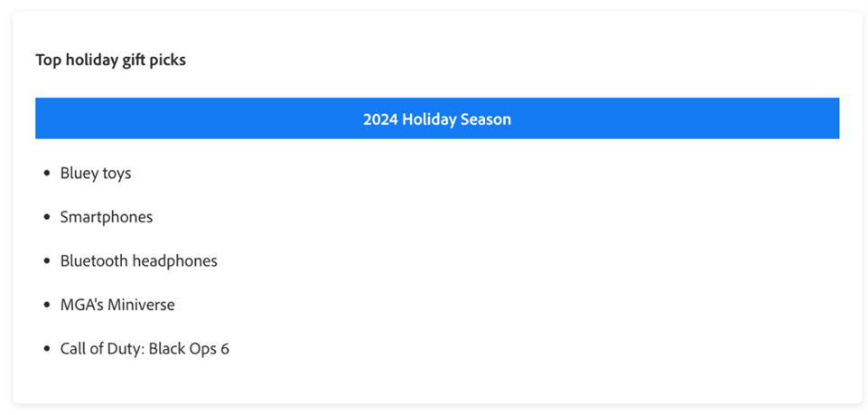Click the "Top holiday gift picks" heading
Viewport: 868px width, 415px height.
pyautogui.click(x=111, y=61)
